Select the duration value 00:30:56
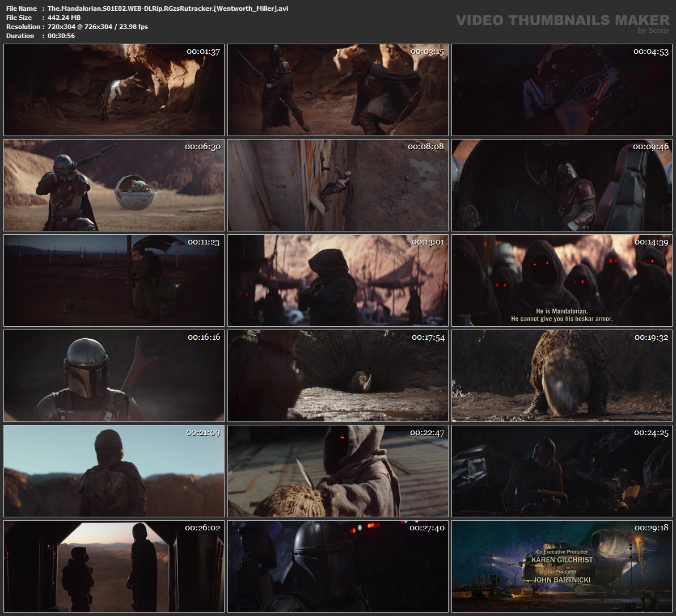The width and height of the screenshot is (676, 616). pos(61,36)
